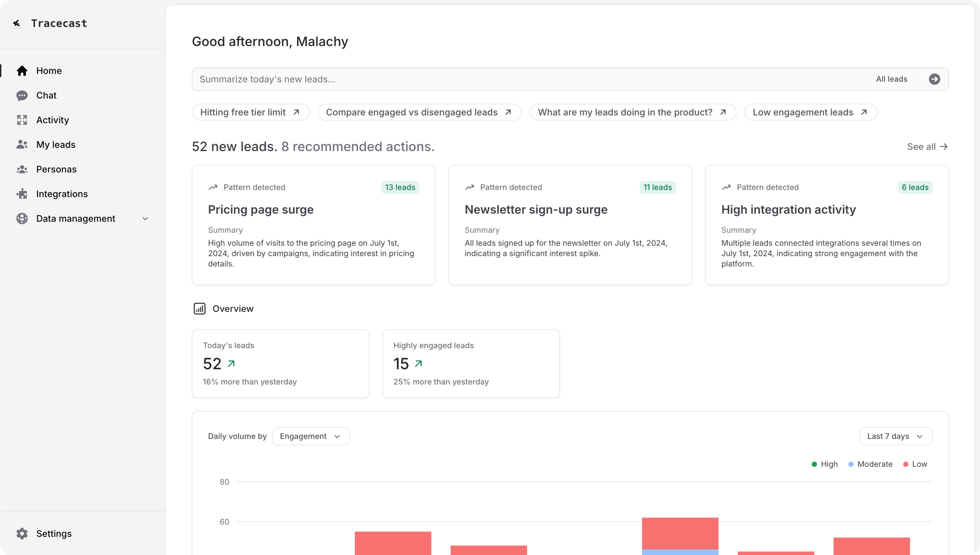Click the See all link
The width and height of the screenshot is (980, 555).
[x=927, y=147]
